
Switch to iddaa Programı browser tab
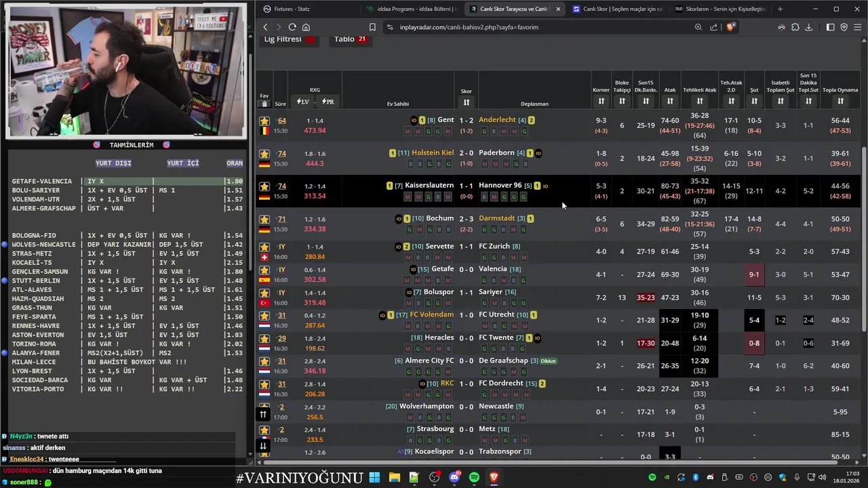point(412,9)
